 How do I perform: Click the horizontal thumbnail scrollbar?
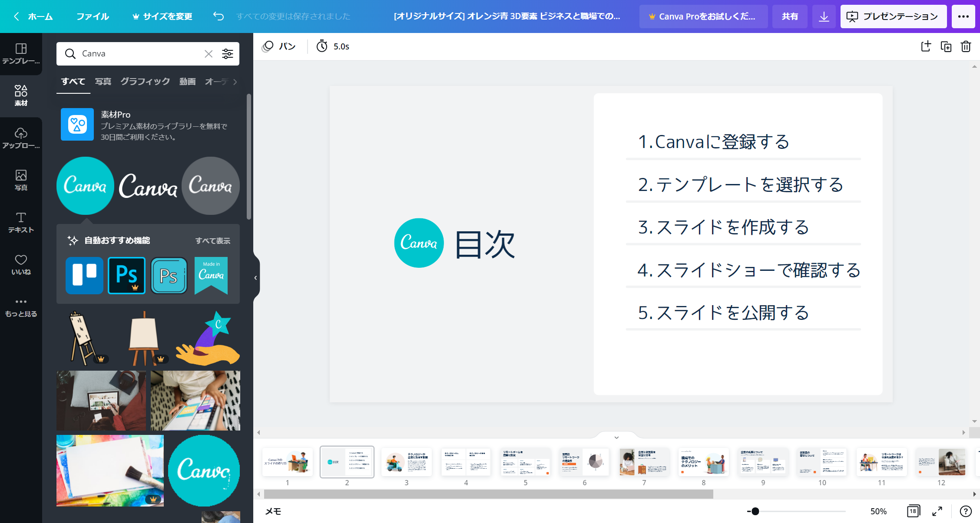(488, 494)
